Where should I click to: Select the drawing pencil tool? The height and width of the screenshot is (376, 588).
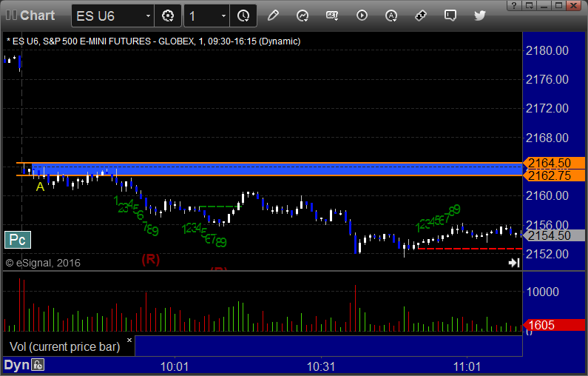point(273,16)
